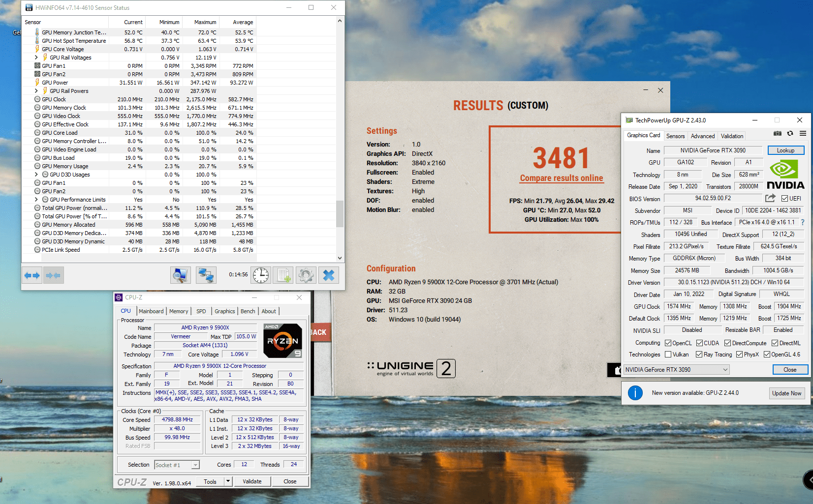Click GPU-Z Close button
This screenshot has width=813, height=504.
(790, 370)
